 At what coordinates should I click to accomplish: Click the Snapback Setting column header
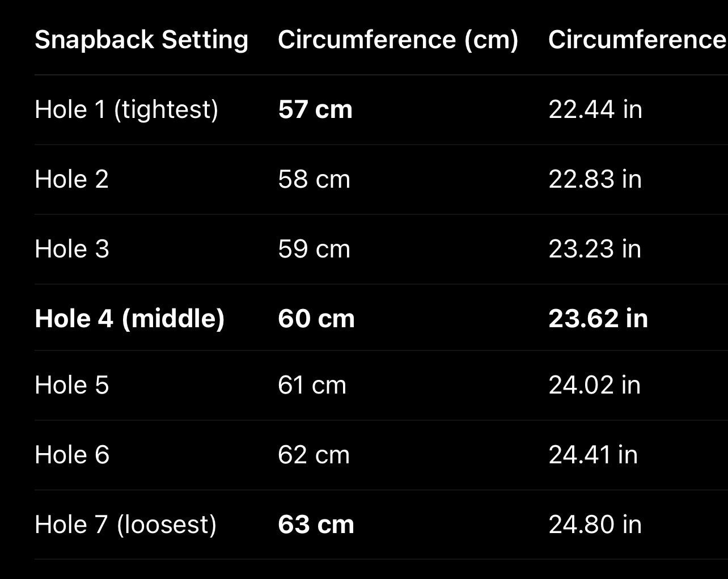tap(141, 40)
